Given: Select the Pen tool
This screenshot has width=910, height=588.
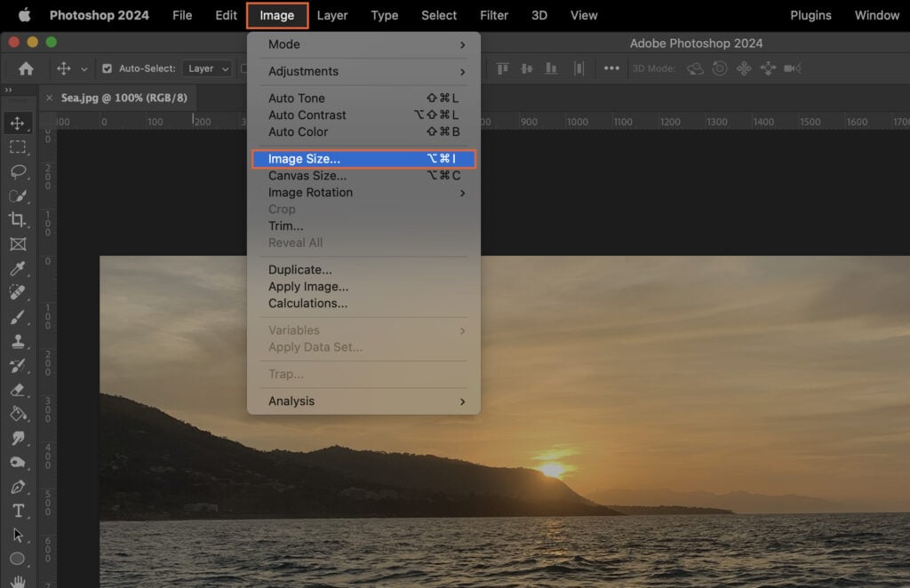Looking at the screenshot, I should click(x=19, y=486).
